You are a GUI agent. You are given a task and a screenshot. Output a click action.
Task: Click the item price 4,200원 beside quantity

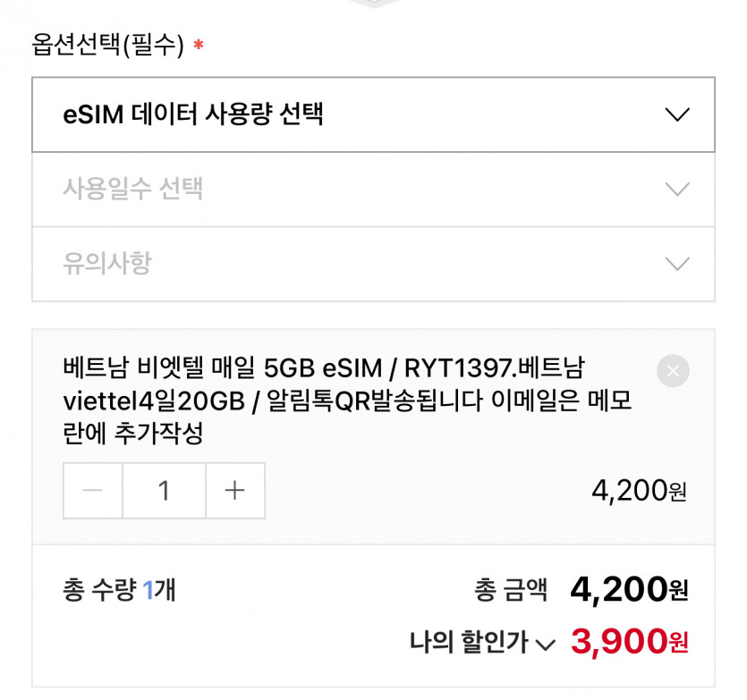tap(639, 491)
